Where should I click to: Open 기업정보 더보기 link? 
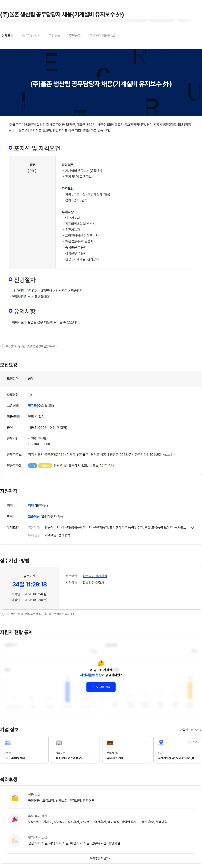191,730
